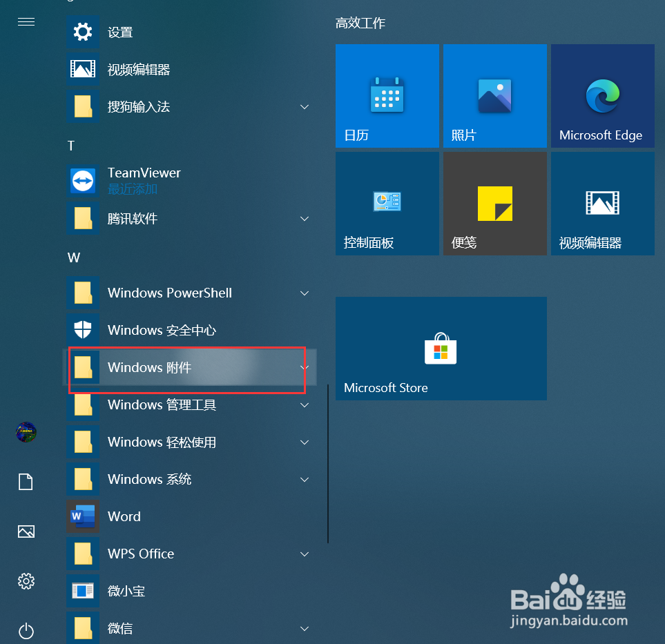This screenshot has width=665, height=644.
Task: Launch the 控制面板 tile
Action: tap(387, 203)
